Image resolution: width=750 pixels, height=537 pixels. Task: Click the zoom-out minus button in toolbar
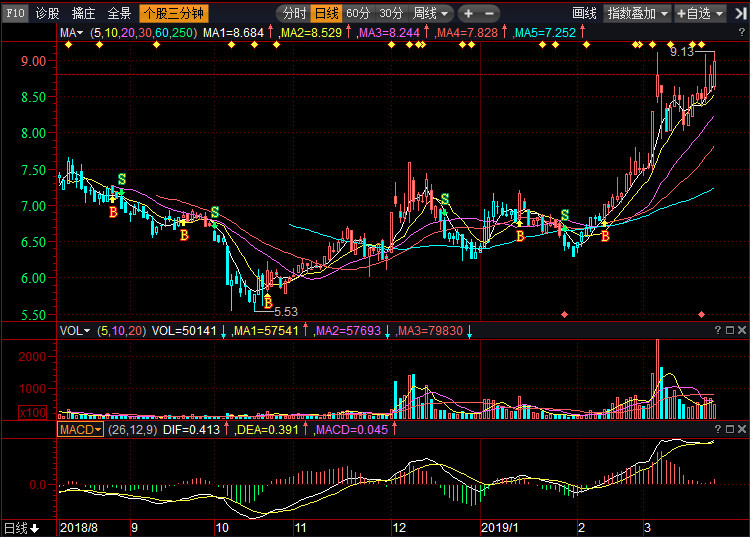(490, 14)
